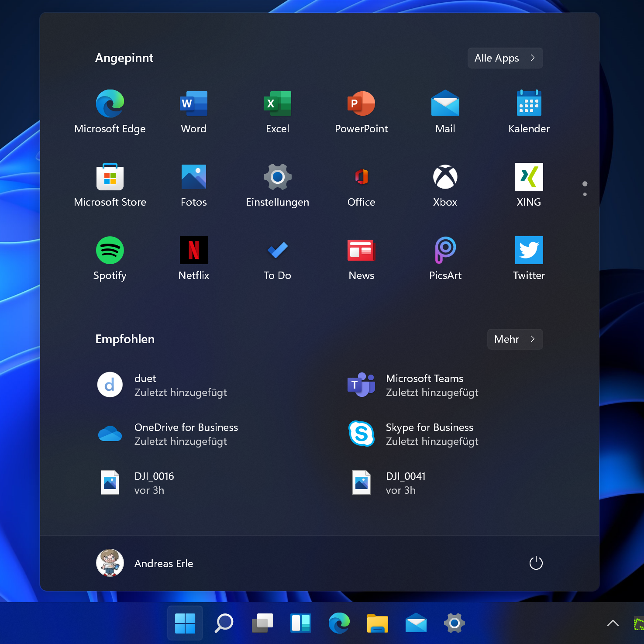Screen dimensions: 644x644
Task: Open Edge from the taskbar
Action: tap(339, 623)
